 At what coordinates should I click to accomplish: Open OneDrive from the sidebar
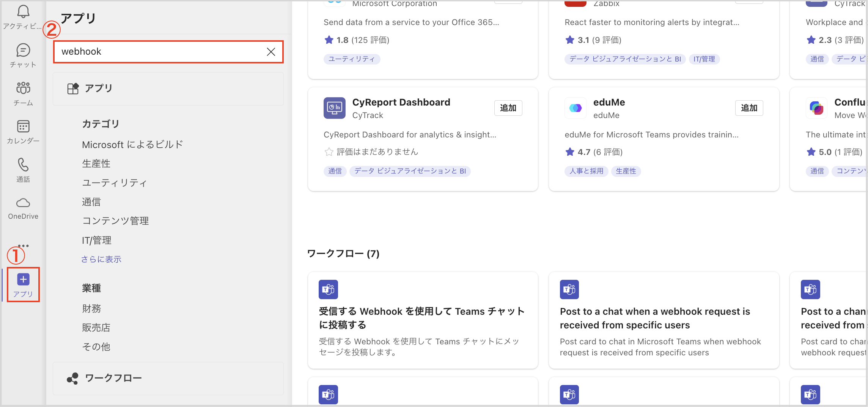23,207
